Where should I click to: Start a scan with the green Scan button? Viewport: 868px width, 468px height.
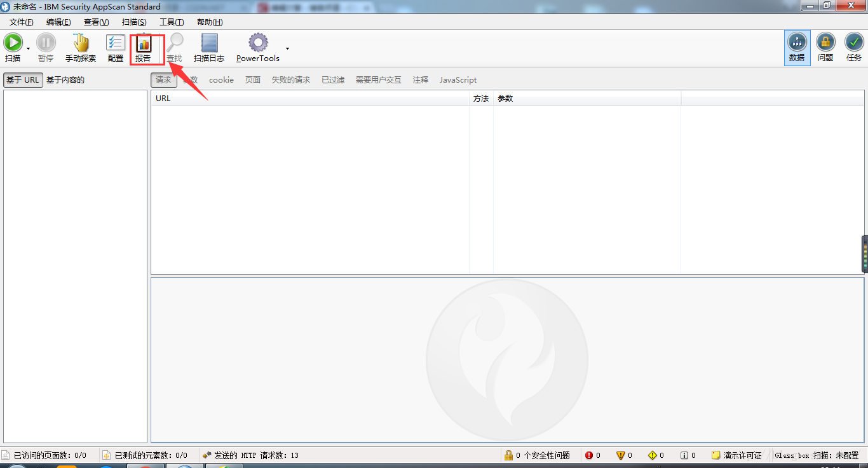(x=13, y=48)
